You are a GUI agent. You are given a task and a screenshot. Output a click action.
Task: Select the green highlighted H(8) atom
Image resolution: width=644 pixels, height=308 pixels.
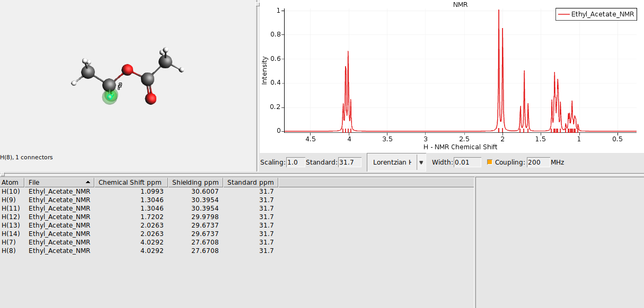point(109,96)
